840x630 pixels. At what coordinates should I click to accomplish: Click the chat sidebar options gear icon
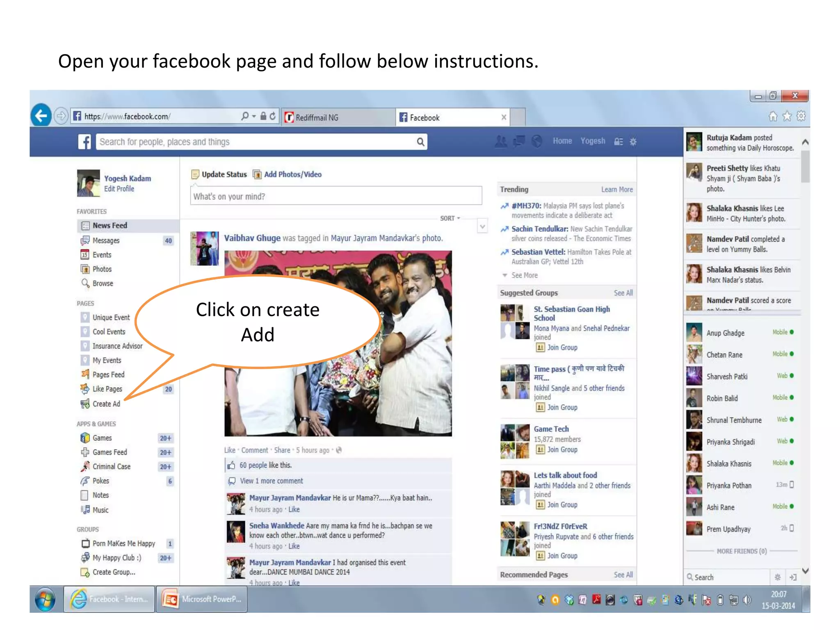tap(777, 577)
